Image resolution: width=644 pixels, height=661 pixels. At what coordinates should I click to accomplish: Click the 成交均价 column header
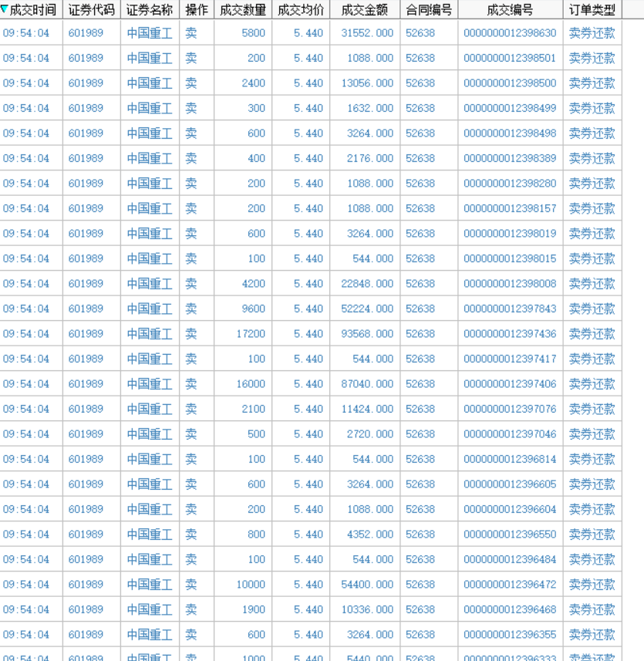[x=301, y=10]
